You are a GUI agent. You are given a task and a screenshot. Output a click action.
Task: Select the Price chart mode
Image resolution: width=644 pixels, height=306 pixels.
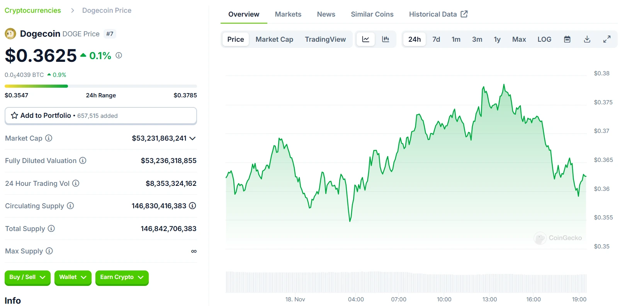pos(236,39)
